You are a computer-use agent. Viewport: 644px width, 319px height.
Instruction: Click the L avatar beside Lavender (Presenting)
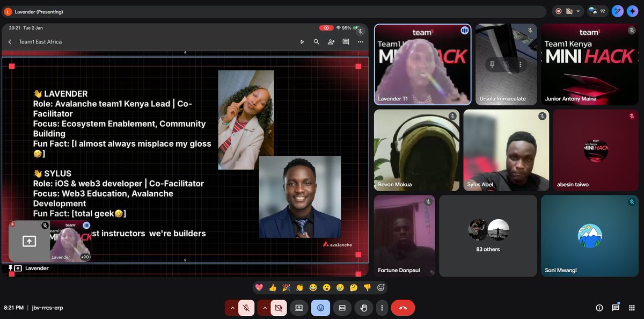coord(8,11)
